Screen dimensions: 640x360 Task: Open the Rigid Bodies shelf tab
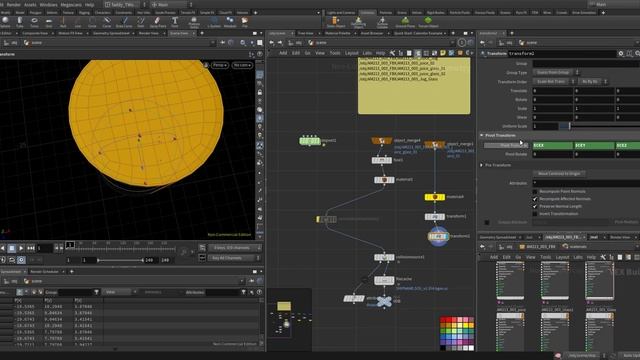(x=436, y=13)
